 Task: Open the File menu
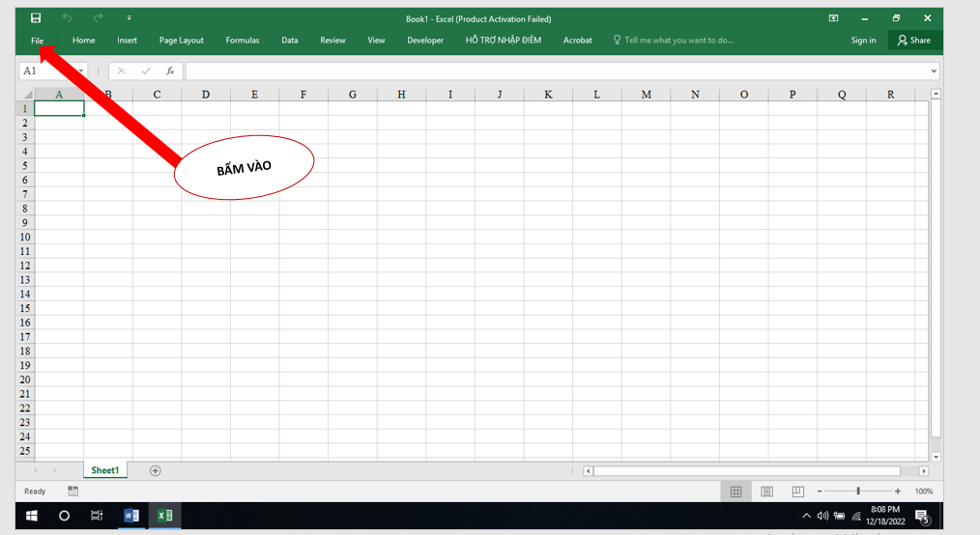point(37,41)
